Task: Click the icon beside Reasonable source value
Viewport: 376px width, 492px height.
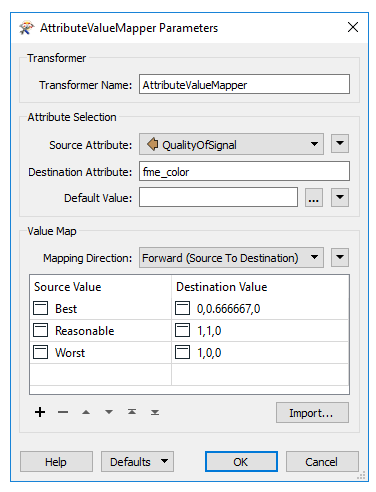Action: pos(41,330)
